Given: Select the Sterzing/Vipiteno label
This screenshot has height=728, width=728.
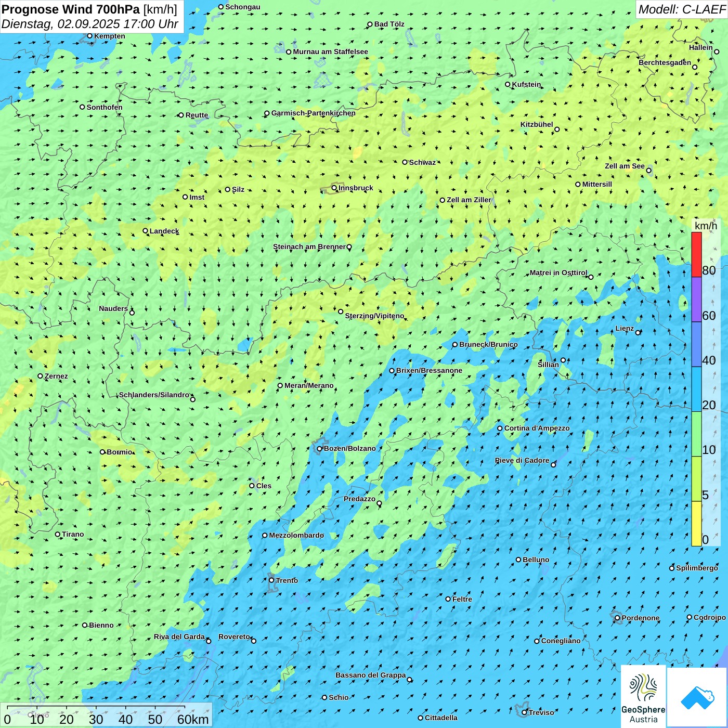Looking at the screenshot, I should click(x=374, y=316).
